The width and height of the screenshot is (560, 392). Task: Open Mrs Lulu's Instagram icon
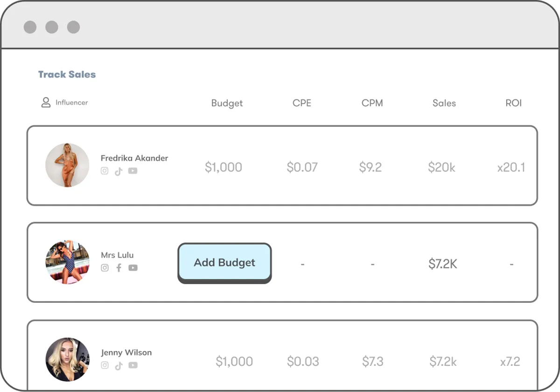(105, 268)
